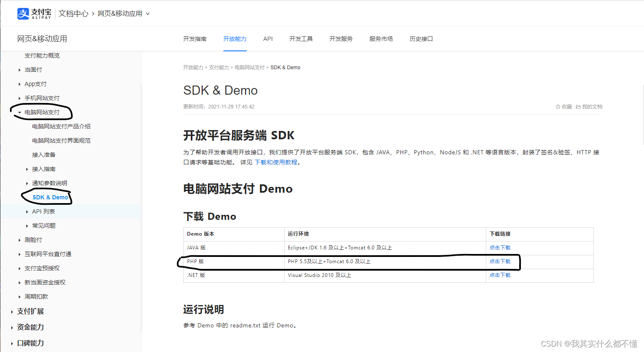644x352 pixels.
Task: Click 点击下载 for the PHP 版 demo
Action: tap(500, 261)
